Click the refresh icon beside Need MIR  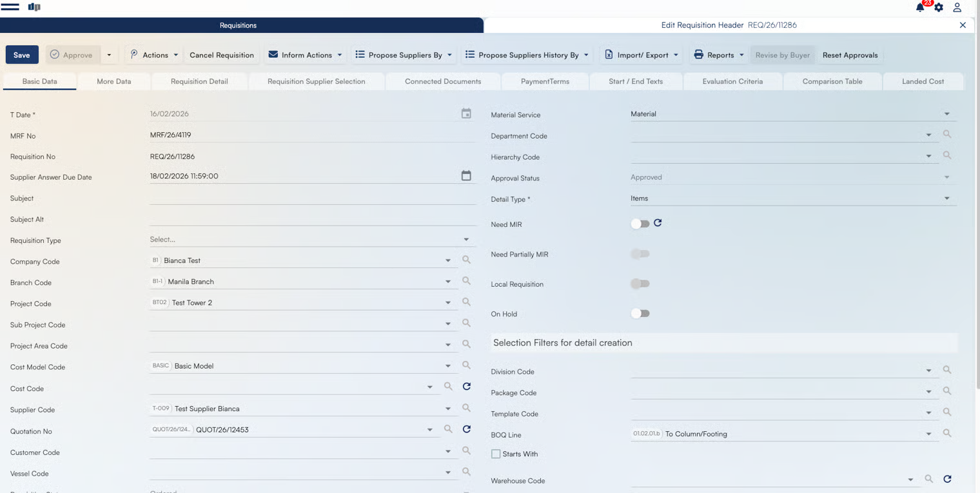[x=658, y=223]
